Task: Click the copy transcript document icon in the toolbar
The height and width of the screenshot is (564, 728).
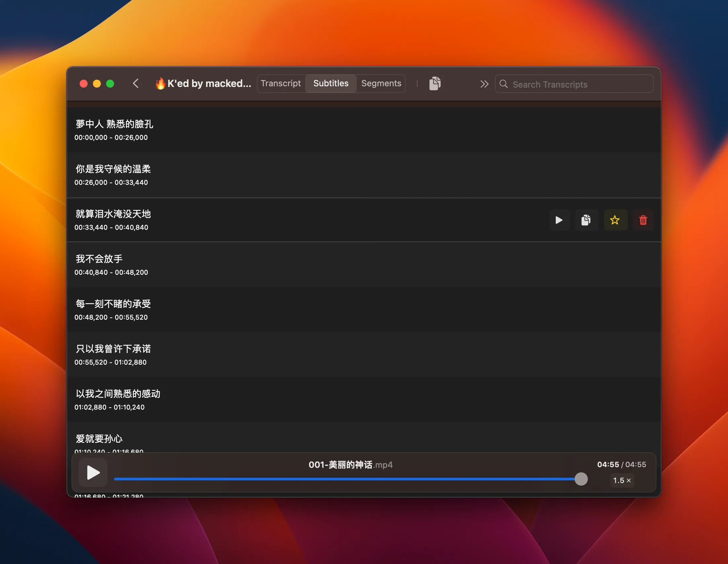Action: (x=435, y=84)
